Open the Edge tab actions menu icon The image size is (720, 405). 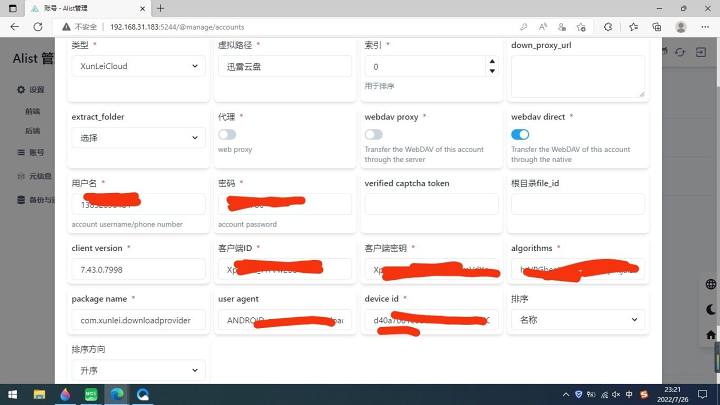[x=12, y=8]
